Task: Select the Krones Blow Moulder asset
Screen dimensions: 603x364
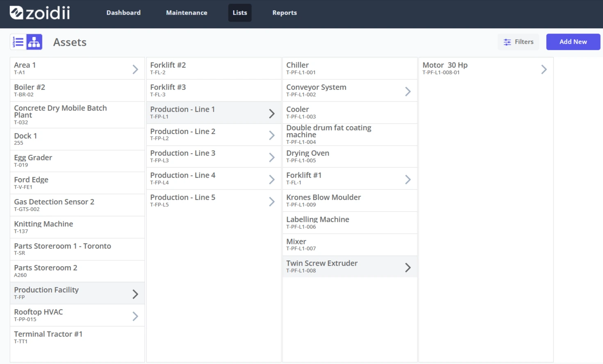Action: [x=350, y=201]
